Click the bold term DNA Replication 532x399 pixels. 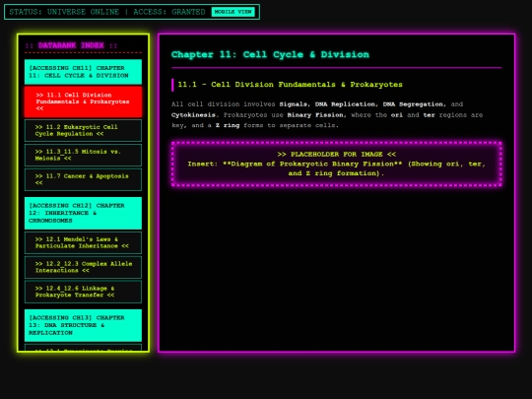coord(345,104)
